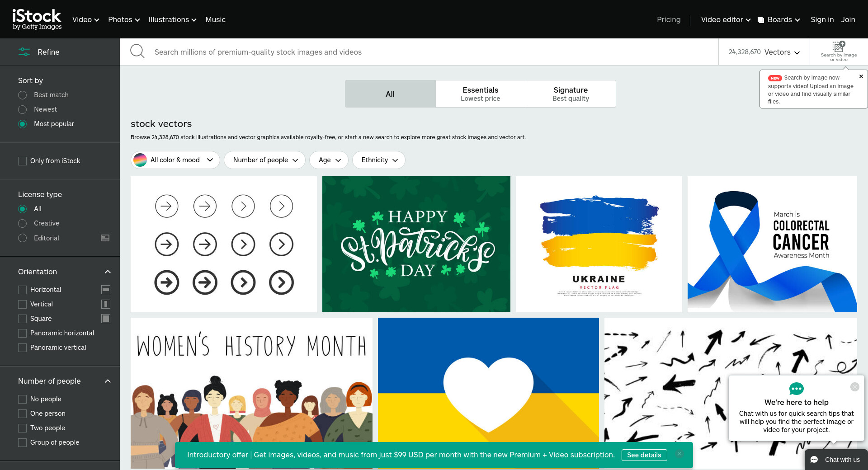Open the Age filter dropdown
The height and width of the screenshot is (470, 868).
[329, 160]
